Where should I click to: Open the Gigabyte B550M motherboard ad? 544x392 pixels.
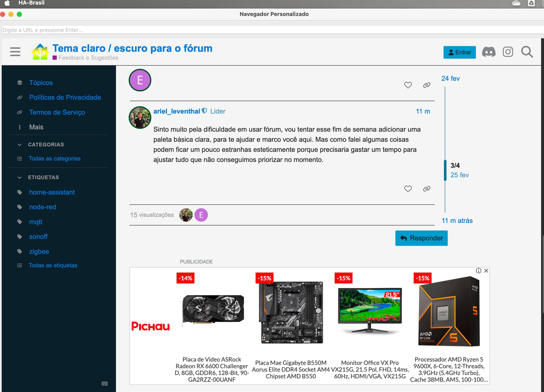tap(291, 326)
